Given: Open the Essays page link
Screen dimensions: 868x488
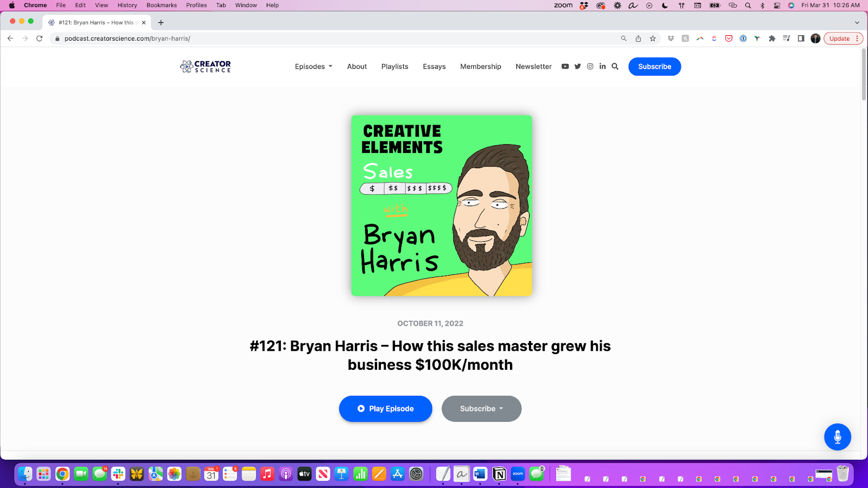Looking at the screenshot, I should [435, 67].
